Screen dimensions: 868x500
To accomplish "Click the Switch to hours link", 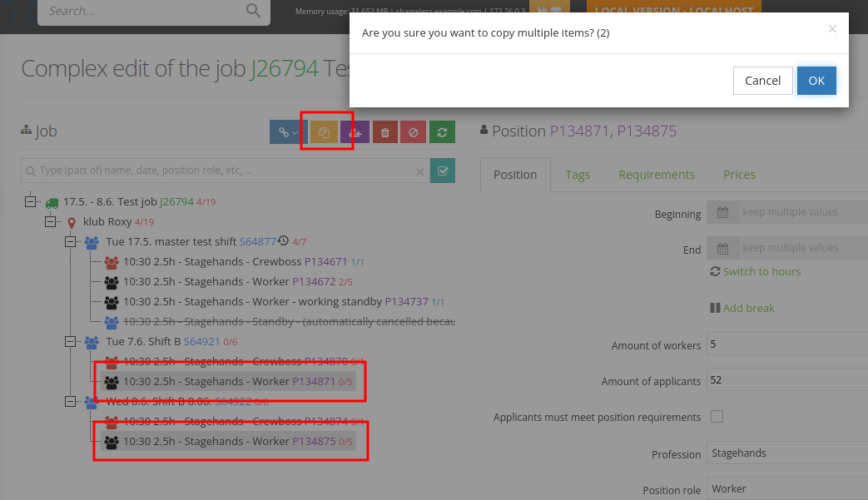I will (x=761, y=272).
